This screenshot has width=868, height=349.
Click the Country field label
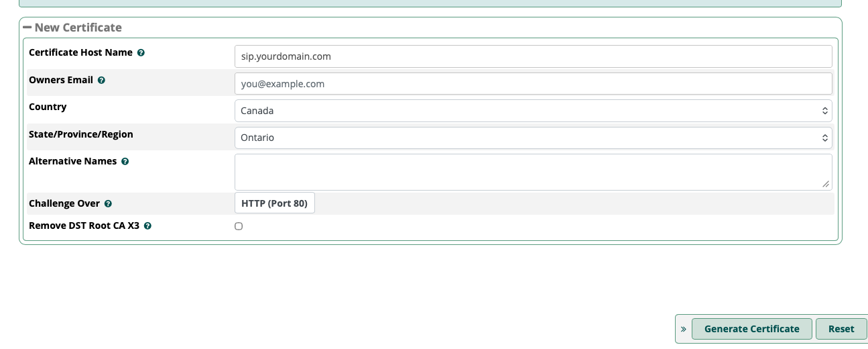48,107
